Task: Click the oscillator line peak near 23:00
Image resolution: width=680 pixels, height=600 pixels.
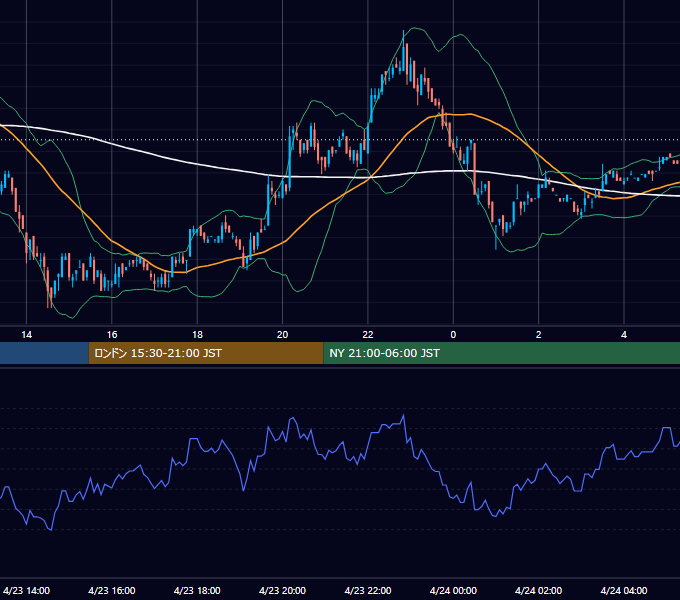Action: coord(404,415)
